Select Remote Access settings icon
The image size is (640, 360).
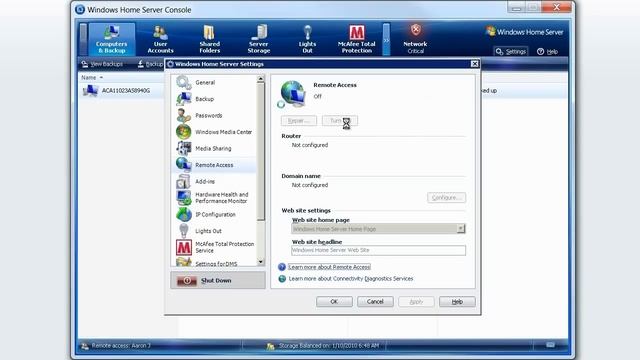point(184,164)
